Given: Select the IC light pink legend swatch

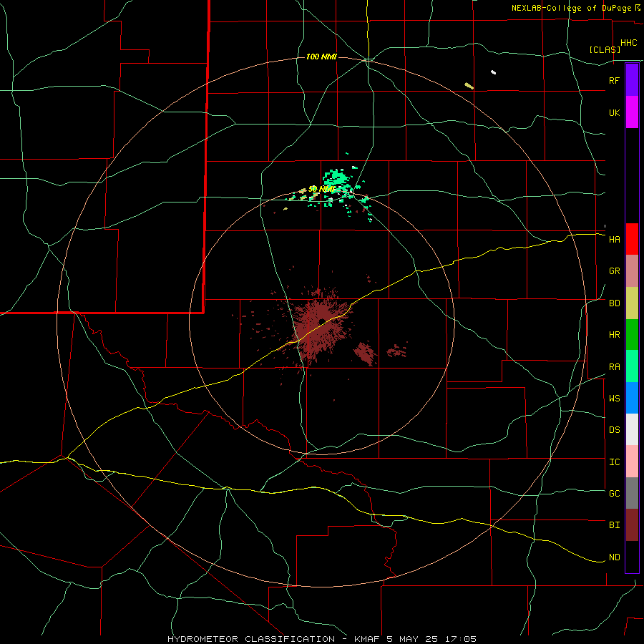Looking at the screenshot, I should [632, 462].
